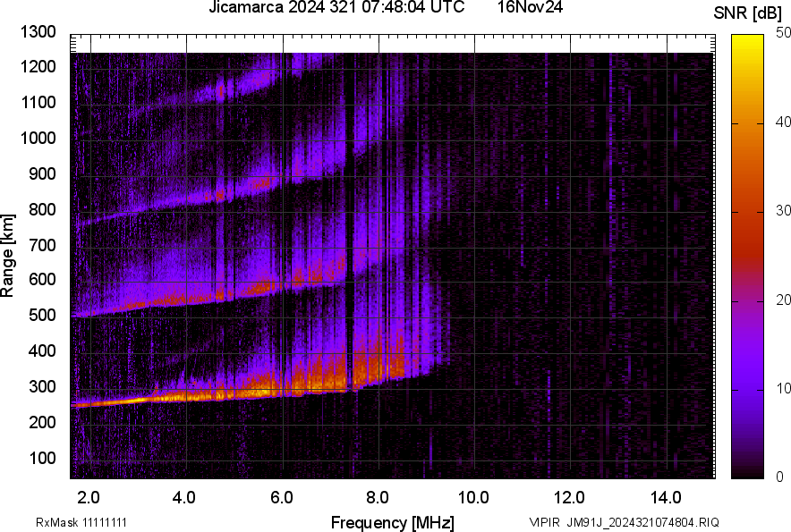
Task: Click the SNR color scale bar
Action: 748,257
